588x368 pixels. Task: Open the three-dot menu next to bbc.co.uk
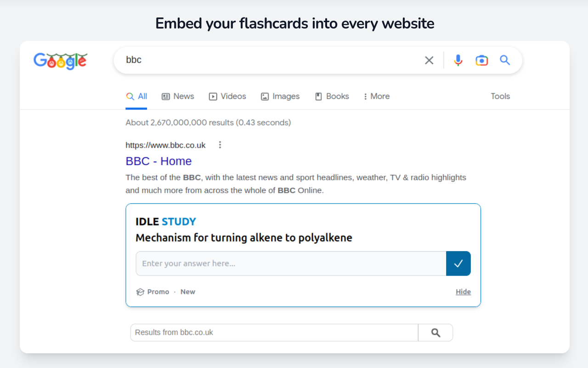point(220,145)
